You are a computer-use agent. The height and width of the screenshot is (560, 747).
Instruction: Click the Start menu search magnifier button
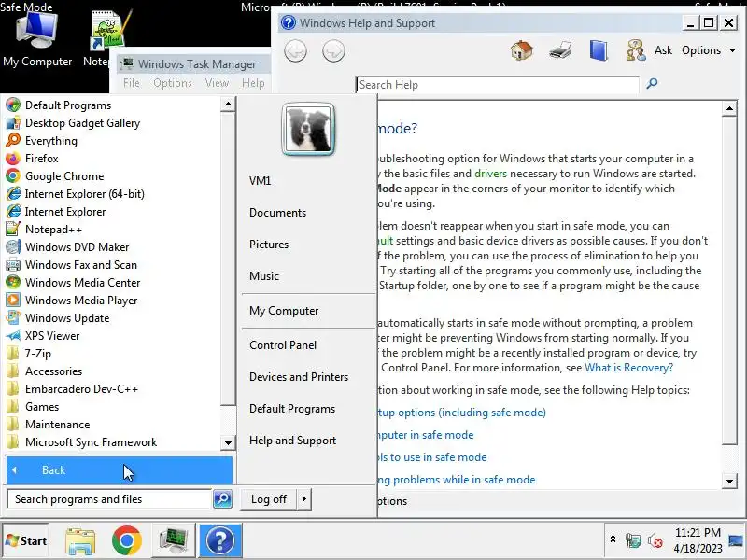point(222,499)
